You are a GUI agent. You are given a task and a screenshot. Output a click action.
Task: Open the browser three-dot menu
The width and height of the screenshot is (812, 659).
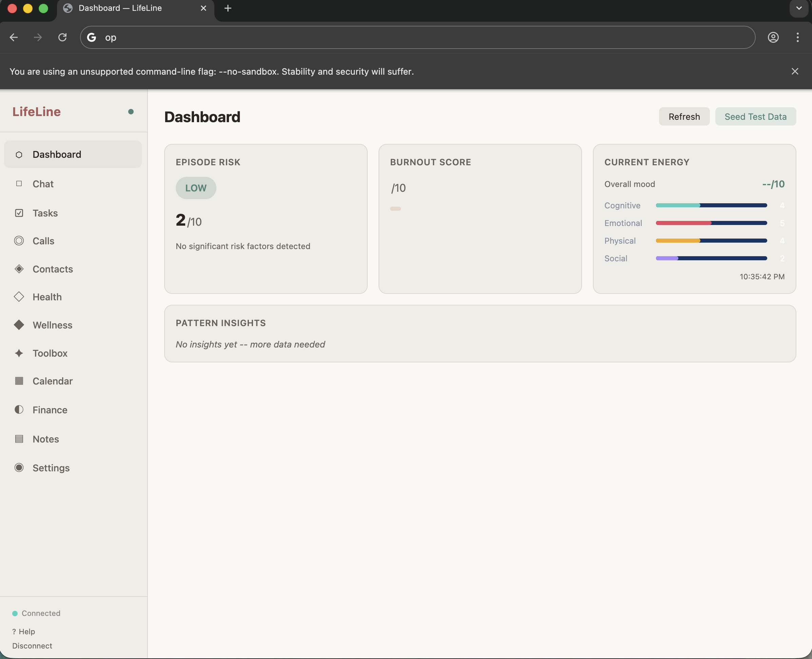point(797,37)
